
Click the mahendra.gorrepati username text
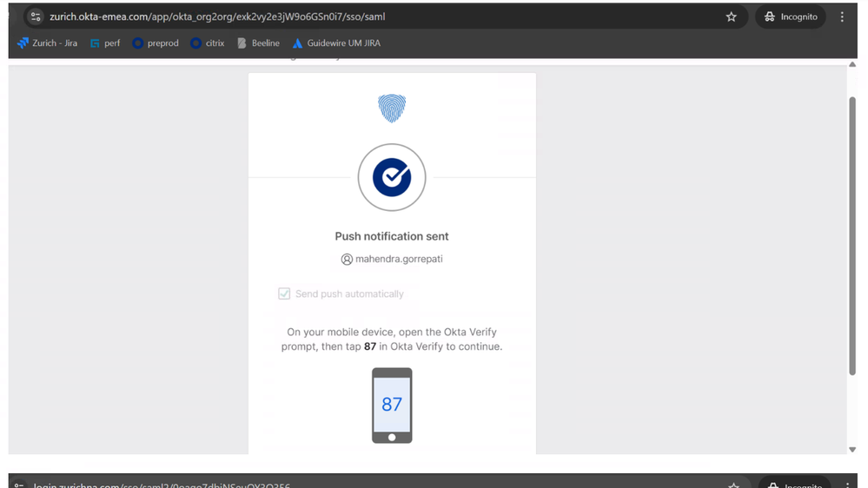tap(399, 259)
